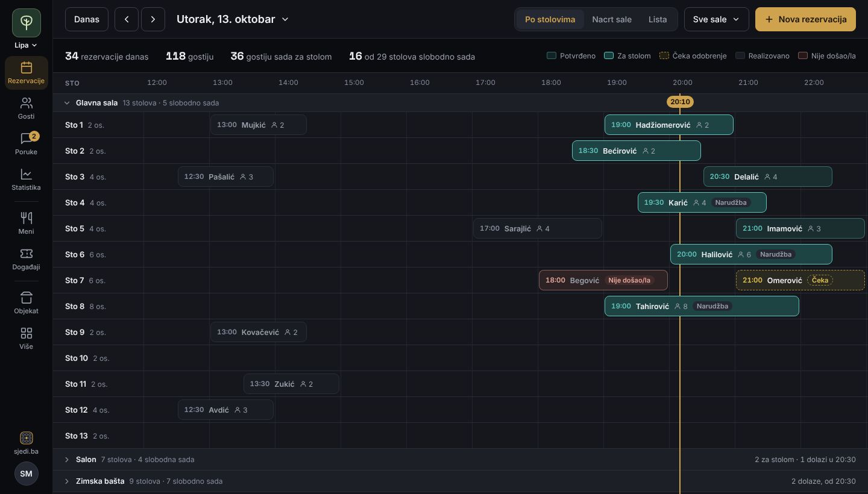Viewport: 868px width, 494px height.
Task: Open Poruke messages with 2 unread
Action: tap(26, 144)
